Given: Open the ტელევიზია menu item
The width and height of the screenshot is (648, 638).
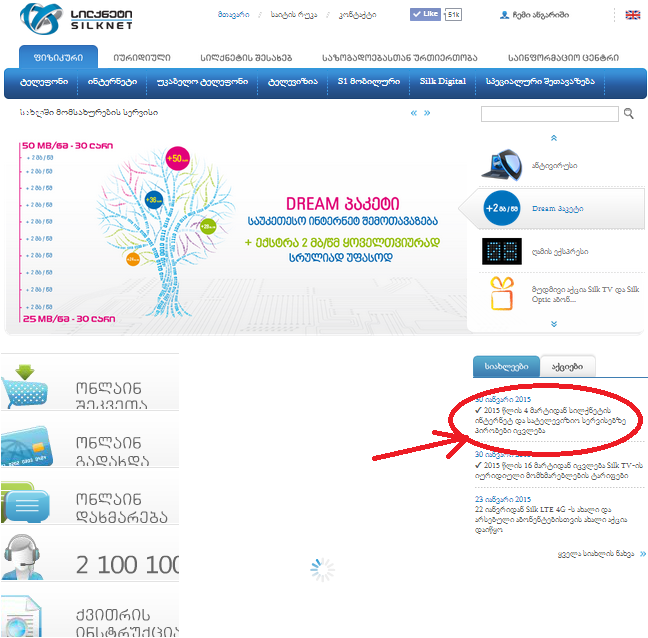Looking at the screenshot, I should click(293, 82).
